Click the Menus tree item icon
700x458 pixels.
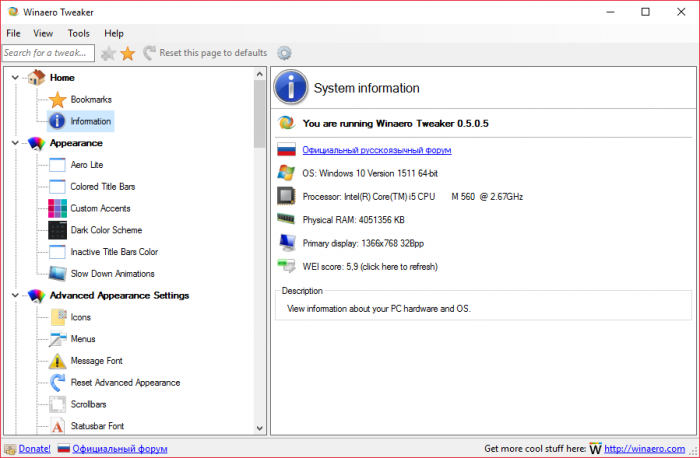pyautogui.click(x=58, y=339)
